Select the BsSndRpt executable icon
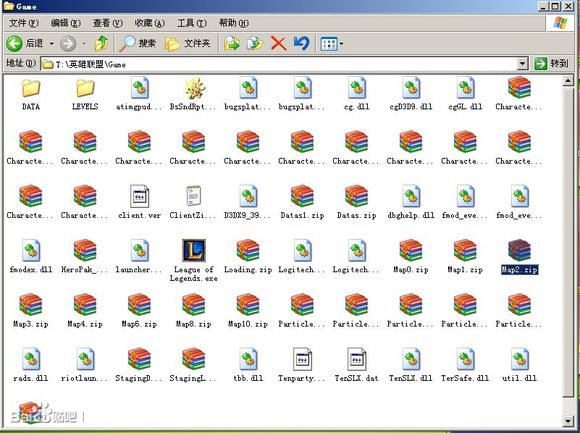580x433 pixels. point(194,88)
